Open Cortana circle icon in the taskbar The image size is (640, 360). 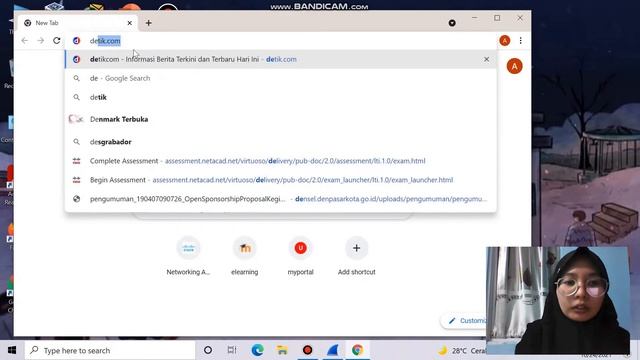(208, 350)
